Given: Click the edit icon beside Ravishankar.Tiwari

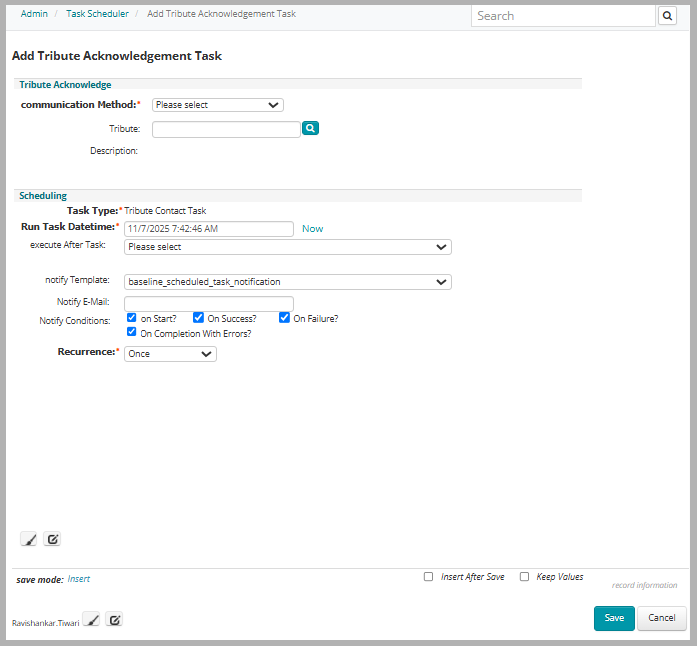Looking at the screenshot, I should (114, 619).
